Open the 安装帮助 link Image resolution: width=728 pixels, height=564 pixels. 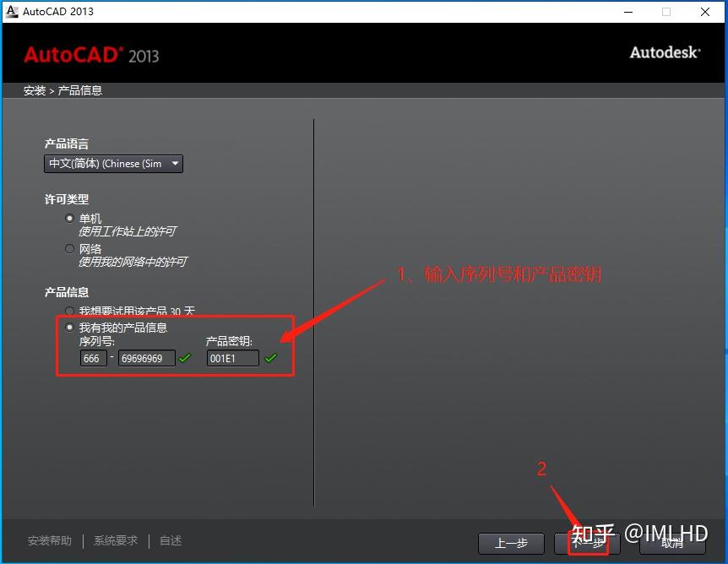coord(49,540)
